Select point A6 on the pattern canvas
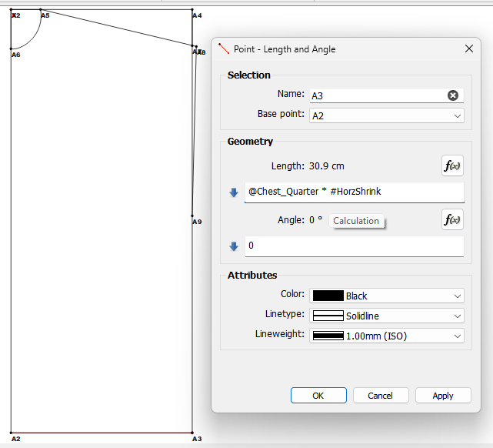Image resolution: width=493 pixels, height=448 pixels. pos(12,49)
